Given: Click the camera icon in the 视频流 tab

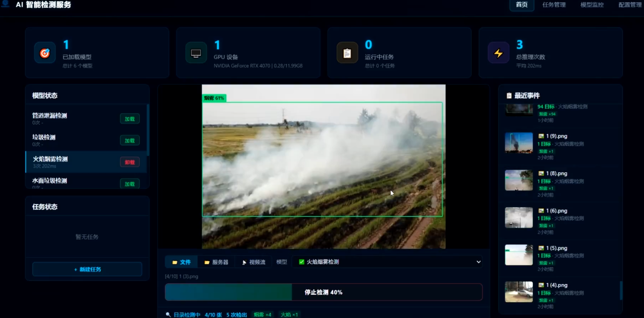Looking at the screenshot, I should 244,262.
